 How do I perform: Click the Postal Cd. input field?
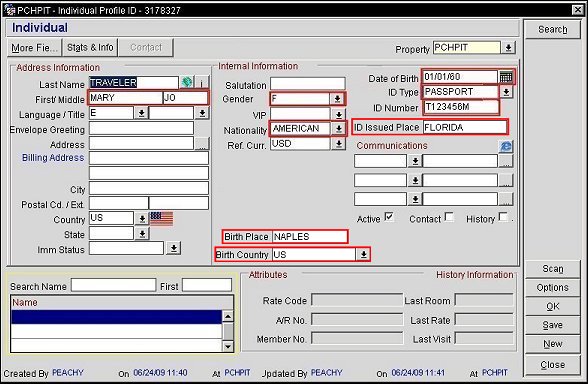[119, 204]
